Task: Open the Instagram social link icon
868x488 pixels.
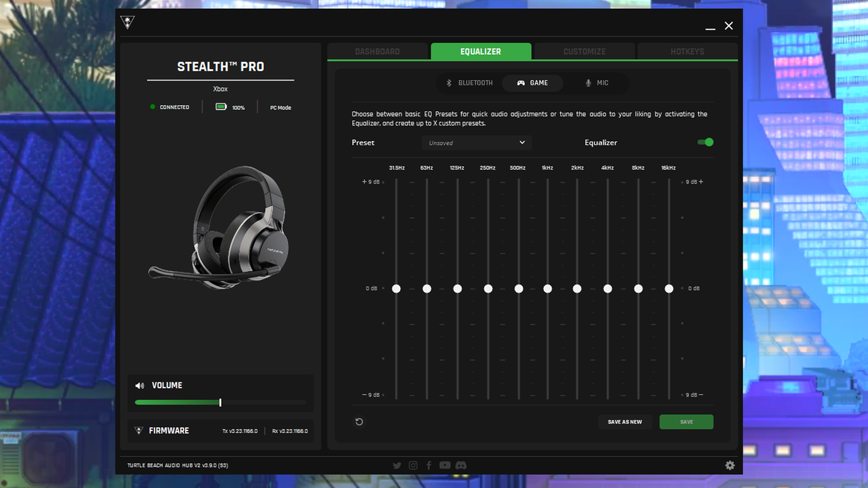Action: point(413,465)
